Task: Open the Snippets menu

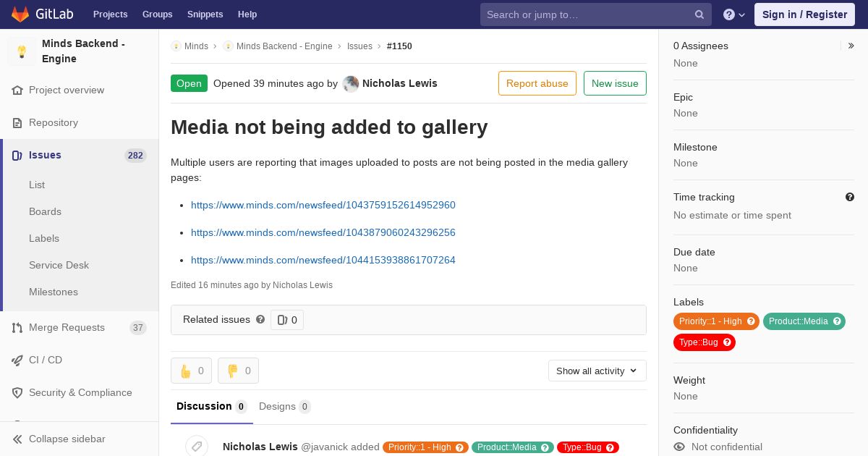Action: pos(205,14)
